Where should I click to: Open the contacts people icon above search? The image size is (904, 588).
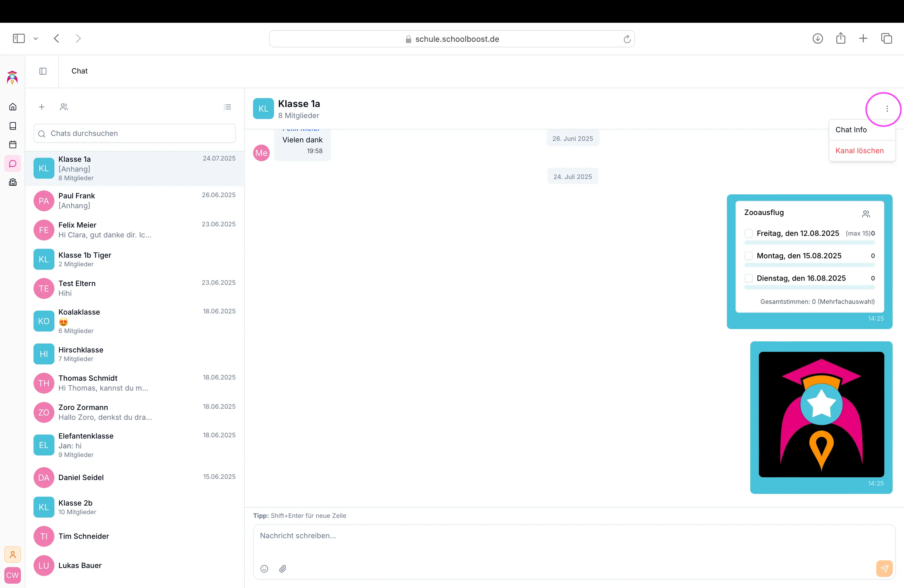coord(64,107)
